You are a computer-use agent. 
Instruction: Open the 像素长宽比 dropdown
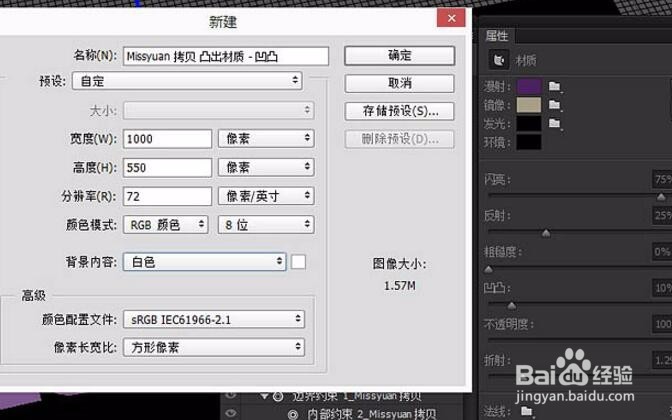214,347
